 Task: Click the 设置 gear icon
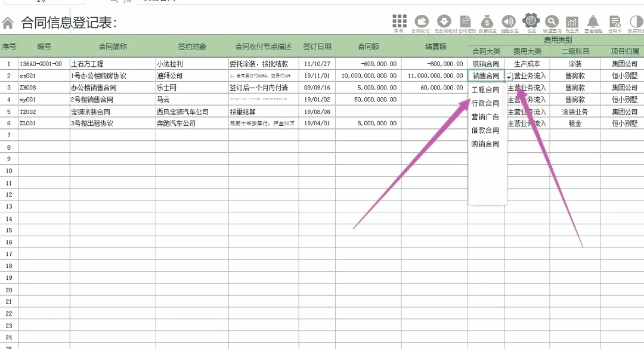click(531, 22)
